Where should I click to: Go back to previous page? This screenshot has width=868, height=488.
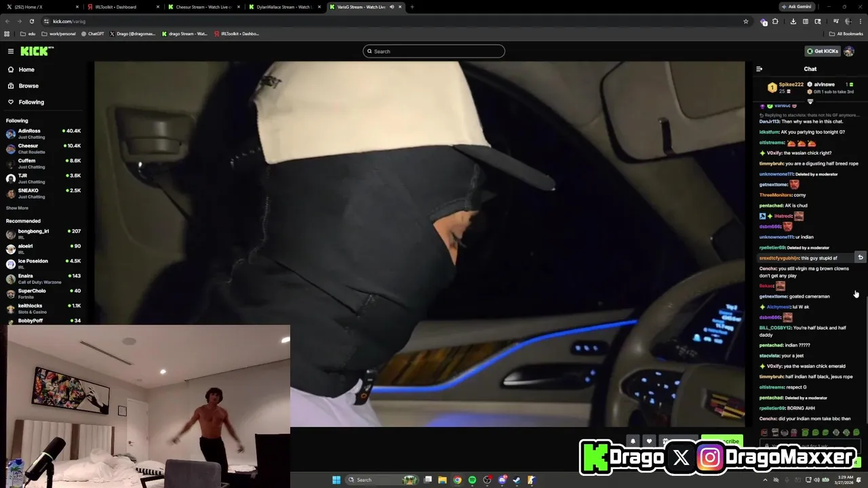pos(7,21)
